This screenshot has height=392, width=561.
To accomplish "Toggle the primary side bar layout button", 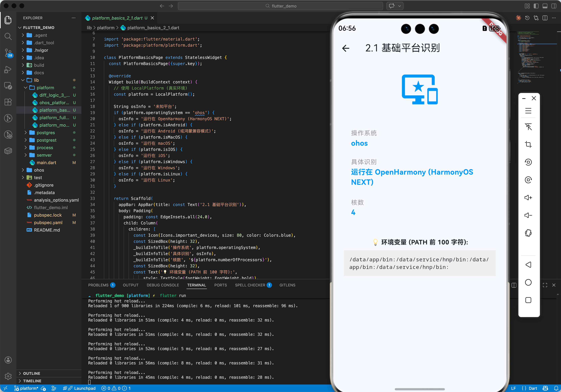I will point(536,6).
